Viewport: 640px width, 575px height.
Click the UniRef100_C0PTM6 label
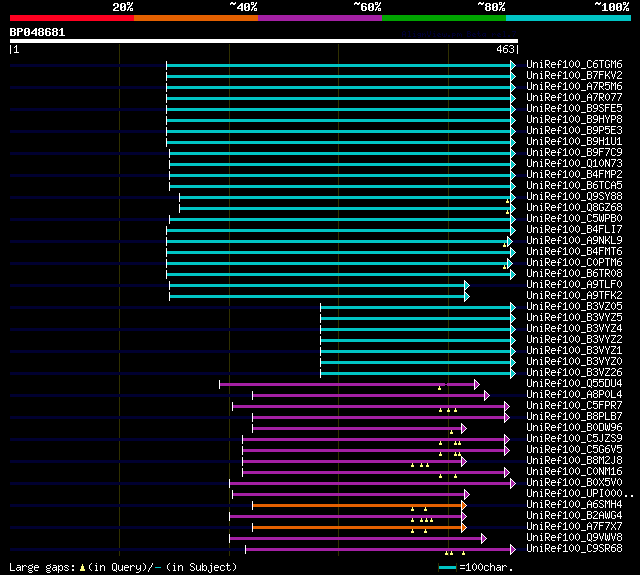[x=574, y=262]
